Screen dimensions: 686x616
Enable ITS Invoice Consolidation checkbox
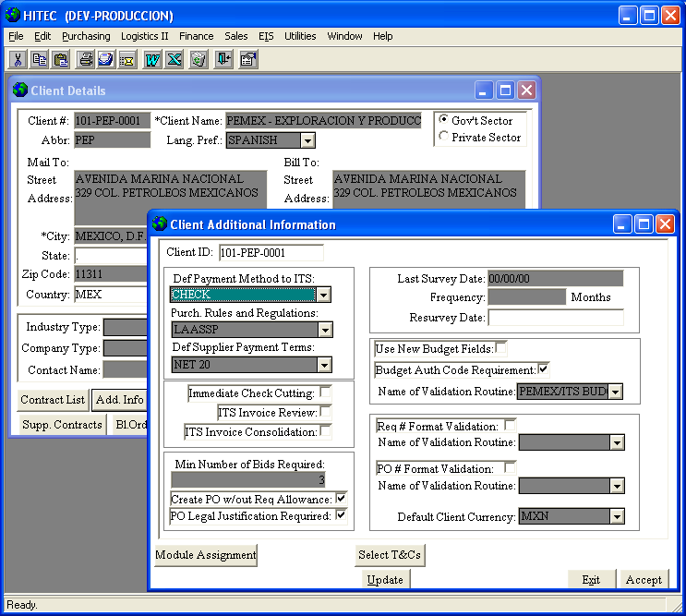(326, 430)
